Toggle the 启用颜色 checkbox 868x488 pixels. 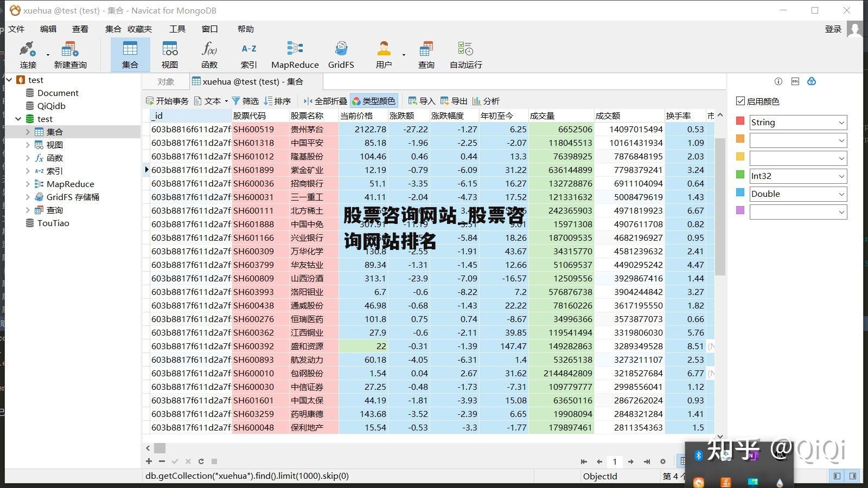coord(741,101)
